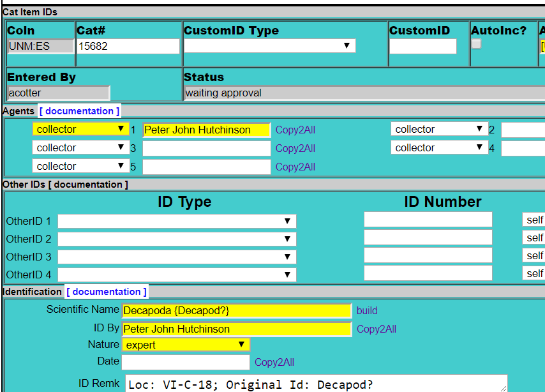This screenshot has height=392, width=545.
Task: Click the self box in OtherID 2 row
Action: (534, 237)
